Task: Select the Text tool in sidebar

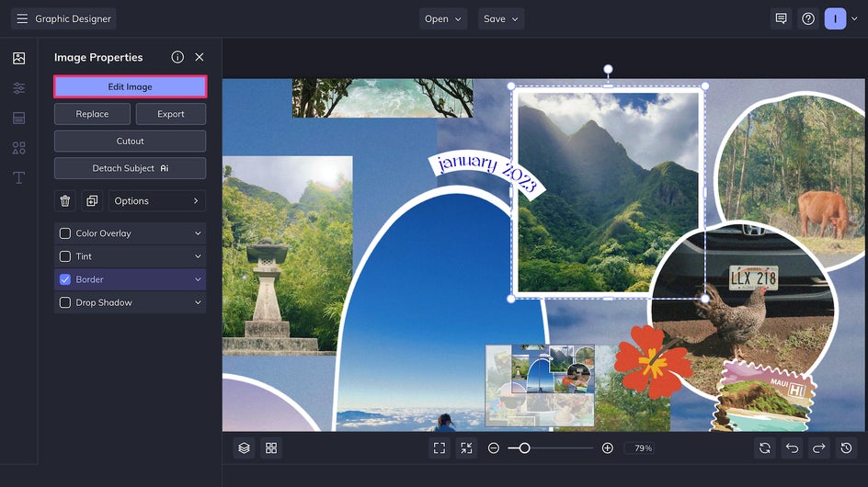Action: [x=18, y=177]
